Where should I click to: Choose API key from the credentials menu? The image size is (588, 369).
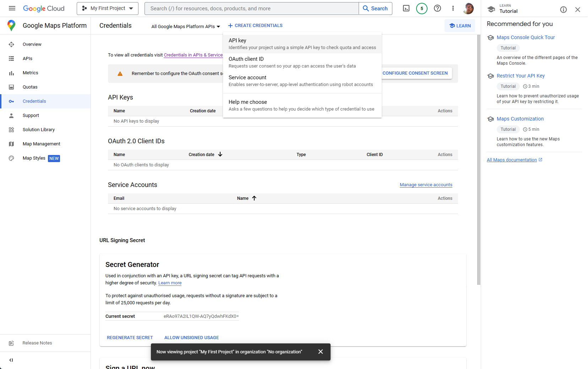click(x=302, y=44)
